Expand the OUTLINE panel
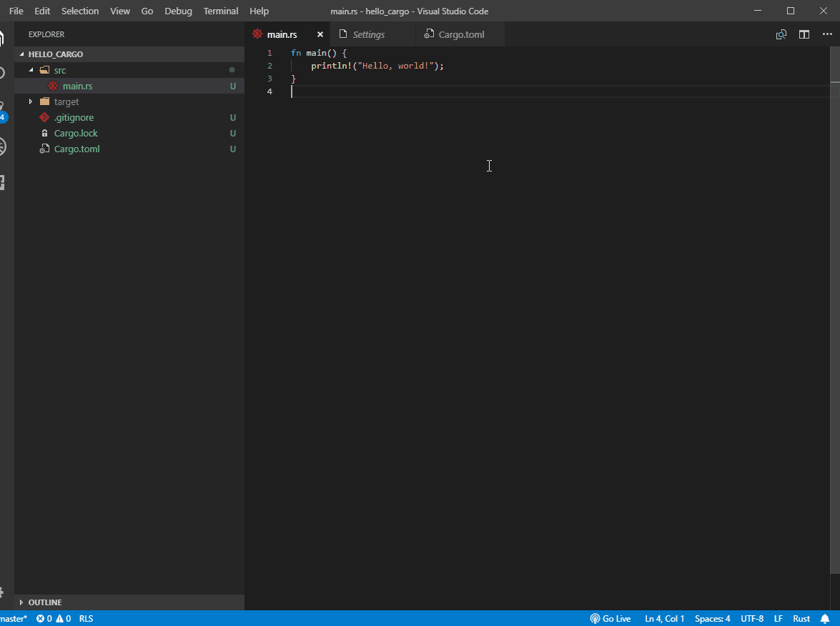 coord(129,602)
